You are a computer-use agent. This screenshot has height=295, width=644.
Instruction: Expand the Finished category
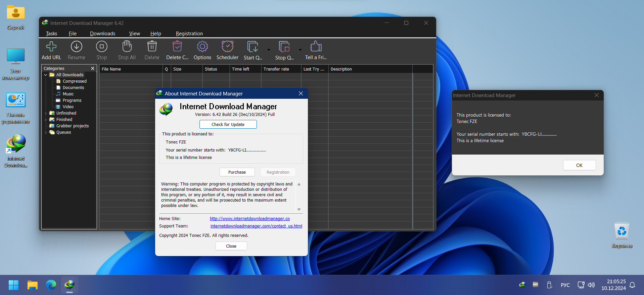click(46, 120)
